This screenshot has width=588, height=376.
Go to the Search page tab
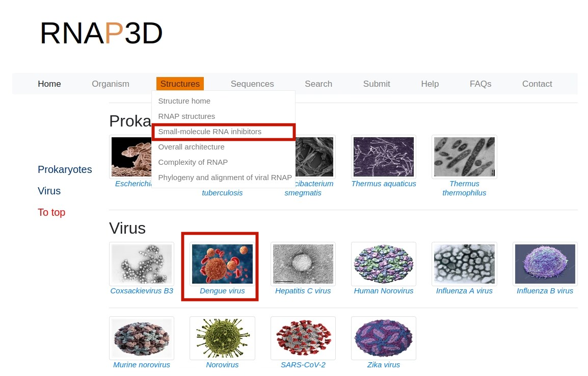coord(318,84)
